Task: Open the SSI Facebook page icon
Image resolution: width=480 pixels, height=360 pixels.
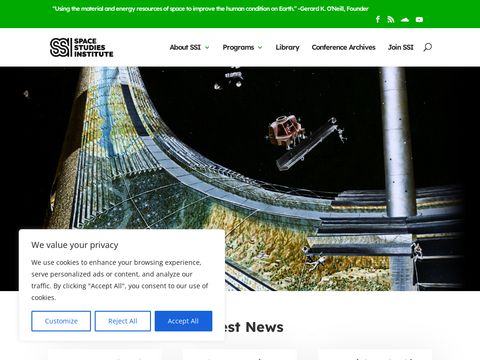Action: pos(378,19)
